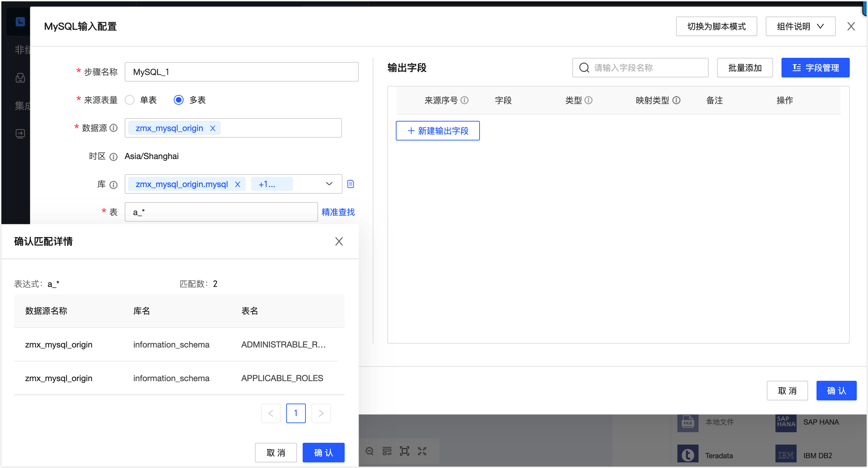Select 单表 radio option
Screen dimensions: 868x468
coord(130,100)
